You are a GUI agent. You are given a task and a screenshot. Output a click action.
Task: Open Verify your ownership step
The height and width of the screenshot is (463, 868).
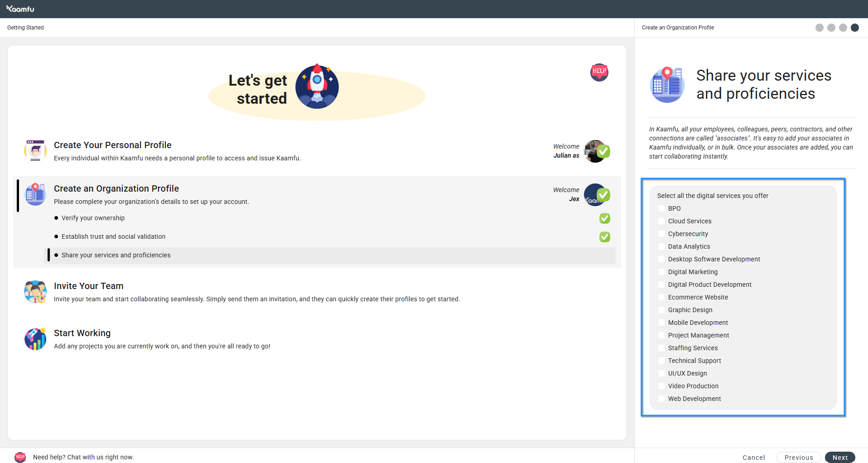click(93, 218)
